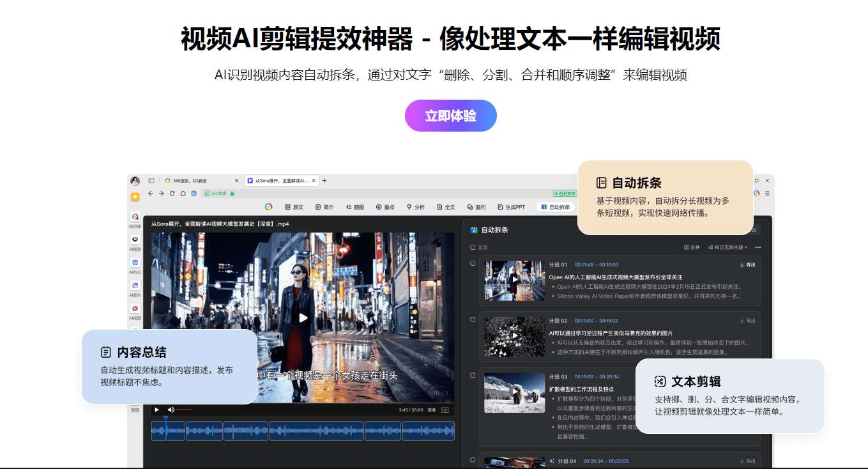Open the 原文 tab
The height and width of the screenshot is (469, 868).
pos(294,207)
